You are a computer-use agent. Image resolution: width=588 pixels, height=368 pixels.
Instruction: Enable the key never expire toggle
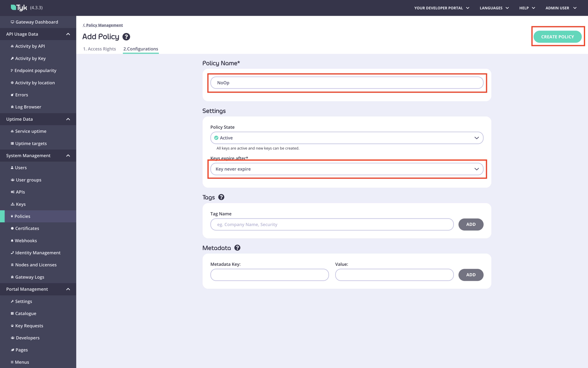(346, 169)
